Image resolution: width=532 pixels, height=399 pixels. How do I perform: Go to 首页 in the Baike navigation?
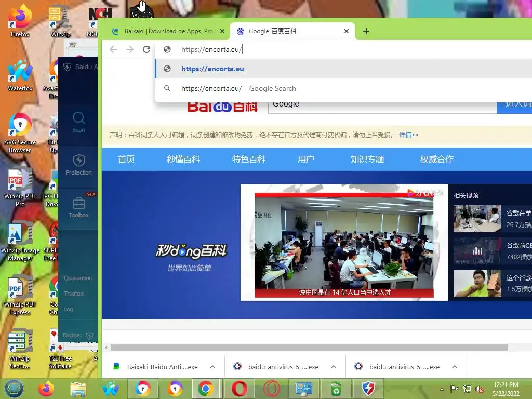(126, 159)
